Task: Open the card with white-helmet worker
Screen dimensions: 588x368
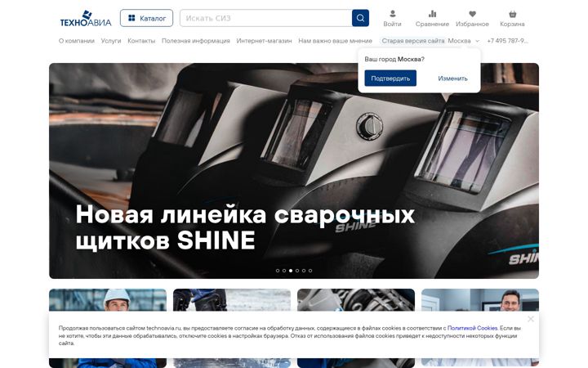Action: point(108,299)
